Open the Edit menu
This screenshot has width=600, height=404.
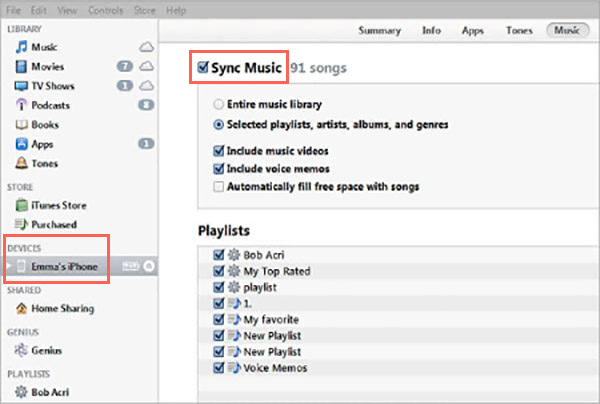(39, 10)
